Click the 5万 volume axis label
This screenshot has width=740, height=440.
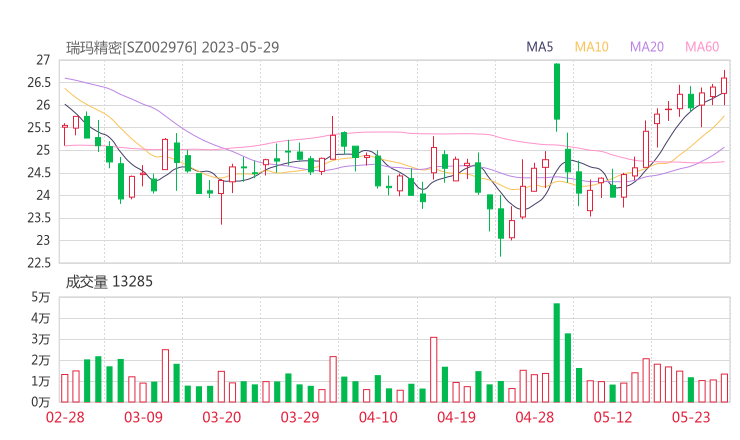(41, 297)
